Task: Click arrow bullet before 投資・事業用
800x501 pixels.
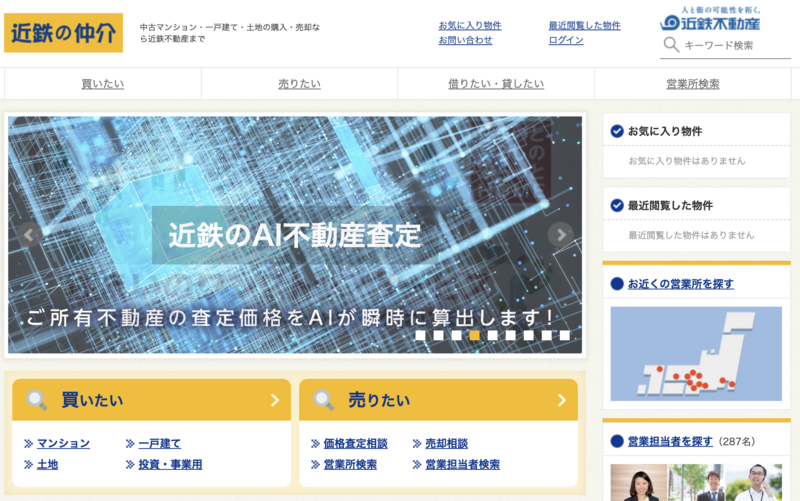Action: 130,464
